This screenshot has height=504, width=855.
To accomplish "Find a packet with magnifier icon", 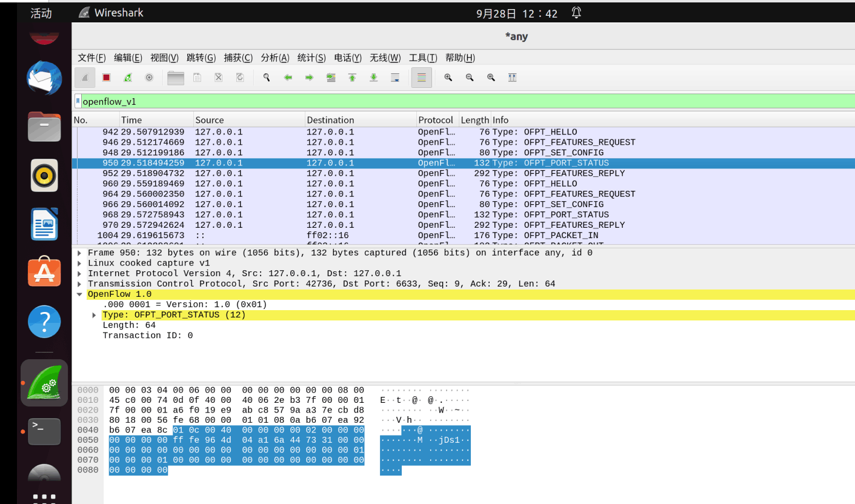I will (x=266, y=78).
